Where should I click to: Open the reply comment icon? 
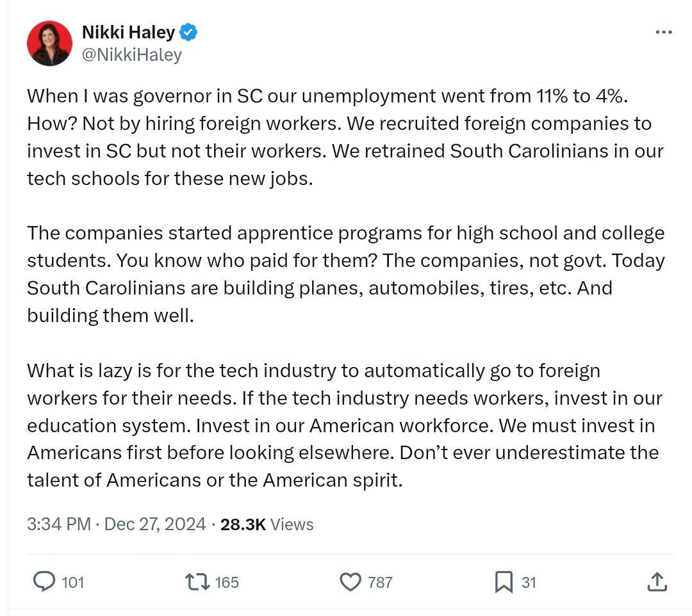[44, 581]
